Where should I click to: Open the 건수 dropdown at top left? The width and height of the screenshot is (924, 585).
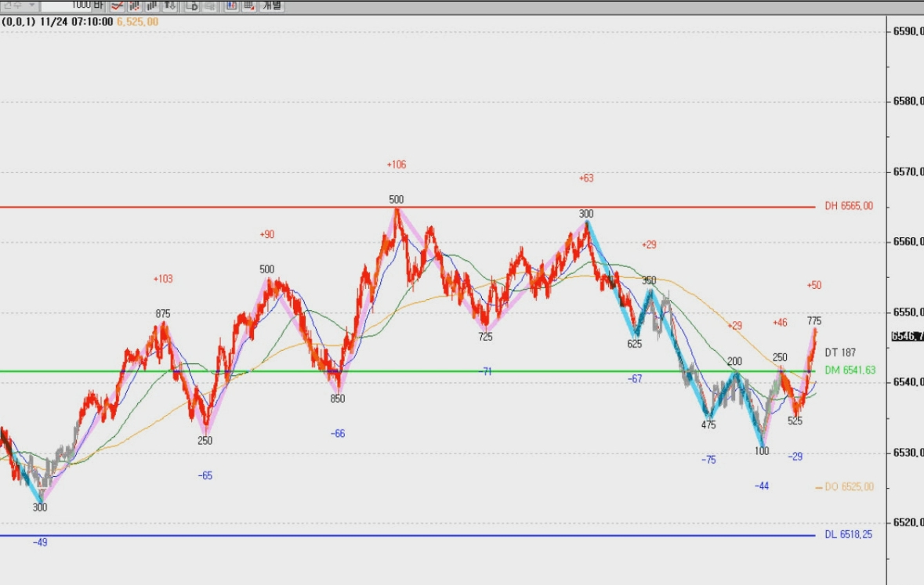[20, 5]
